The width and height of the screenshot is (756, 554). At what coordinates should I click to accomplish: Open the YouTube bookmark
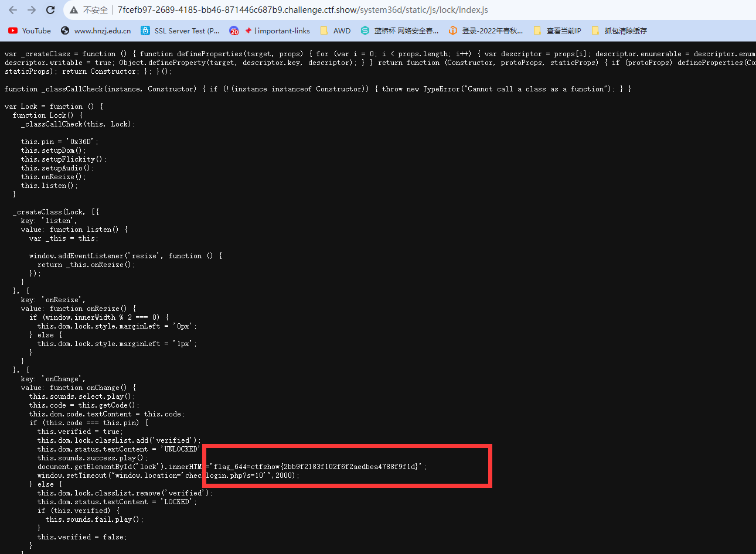click(x=29, y=30)
